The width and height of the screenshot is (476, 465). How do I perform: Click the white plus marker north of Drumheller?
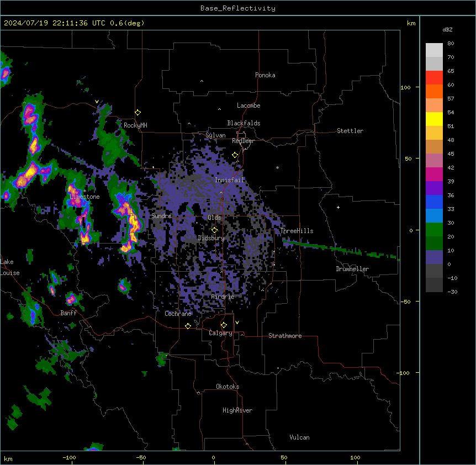(338, 207)
